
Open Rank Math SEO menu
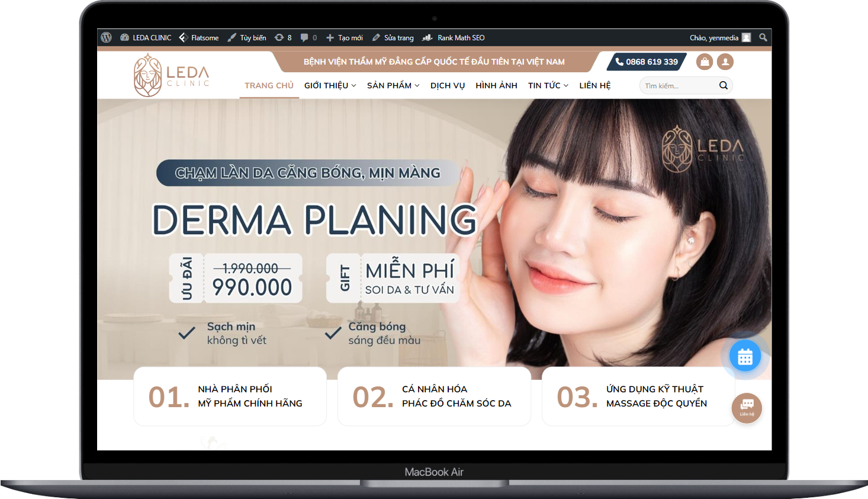click(x=454, y=37)
